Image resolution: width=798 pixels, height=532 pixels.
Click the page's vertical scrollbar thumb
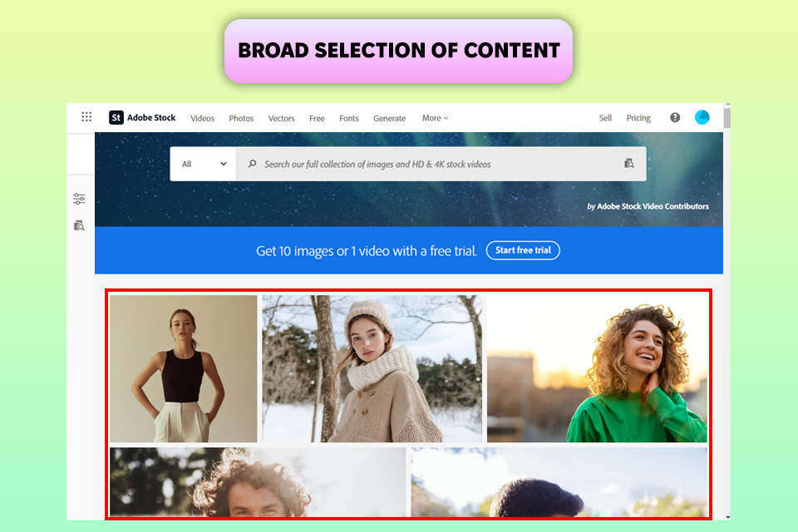tap(727, 116)
